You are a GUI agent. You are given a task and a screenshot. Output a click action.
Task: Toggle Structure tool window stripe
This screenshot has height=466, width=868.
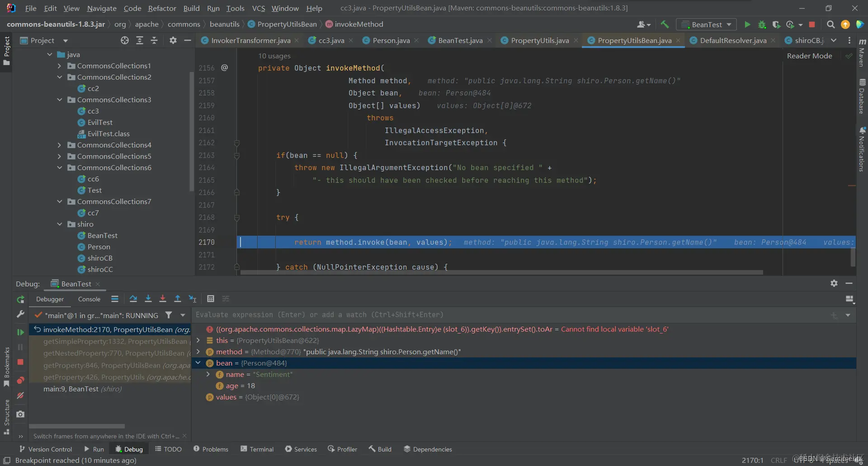click(6, 416)
